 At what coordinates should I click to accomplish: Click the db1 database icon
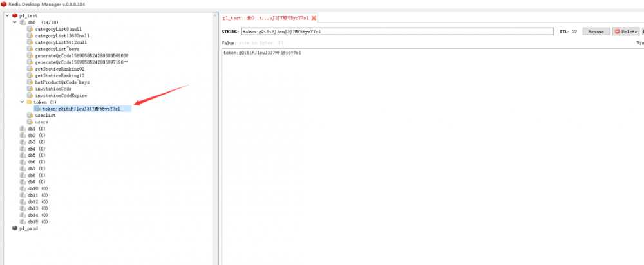(22, 129)
